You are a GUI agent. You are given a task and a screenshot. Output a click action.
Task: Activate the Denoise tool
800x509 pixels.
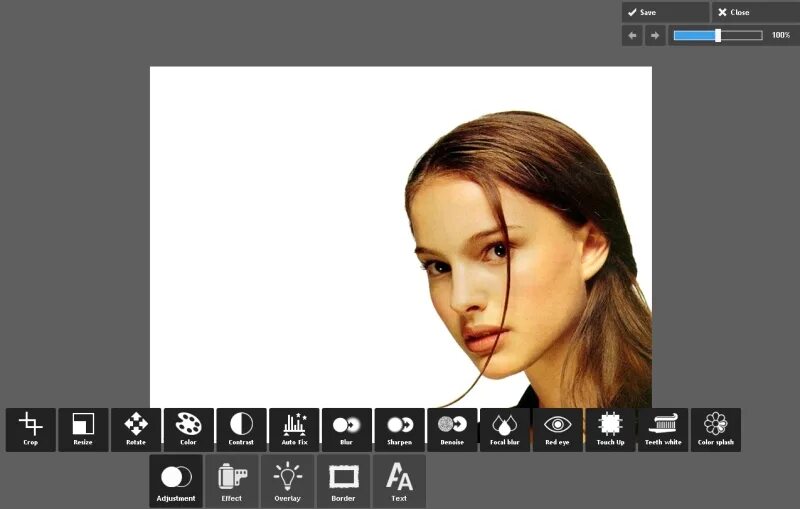[x=452, y=429]
